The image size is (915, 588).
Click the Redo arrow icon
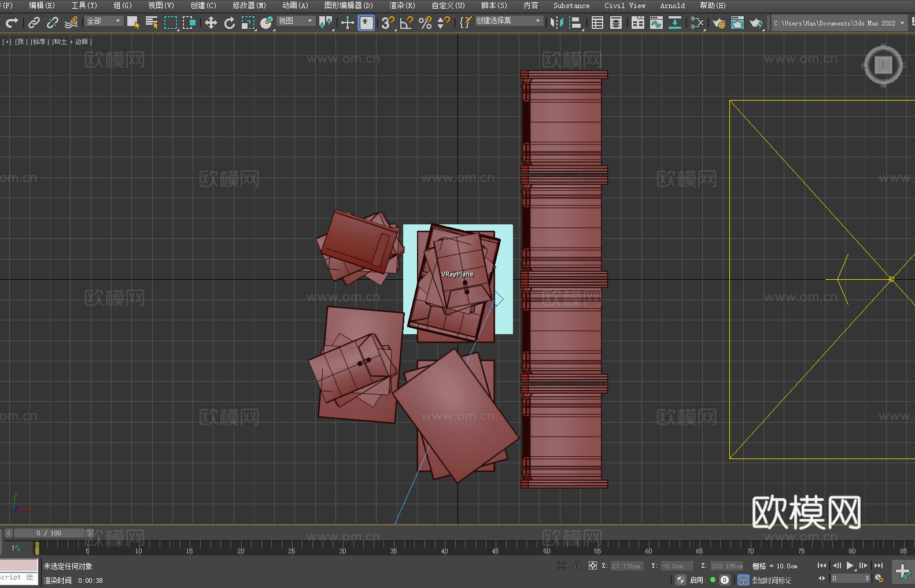pyautogui.click(x=12, y=23)
